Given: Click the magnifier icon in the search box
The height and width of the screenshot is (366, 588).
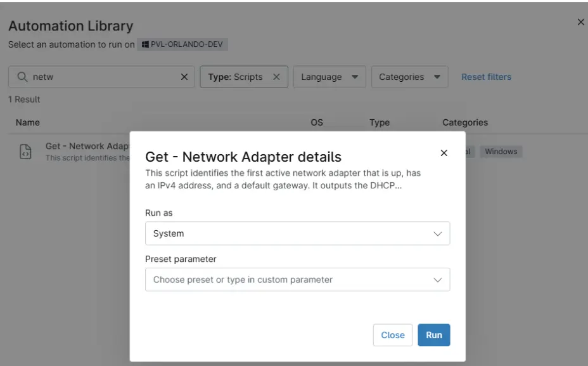Looking at the screenshot, I should point(22,77).
